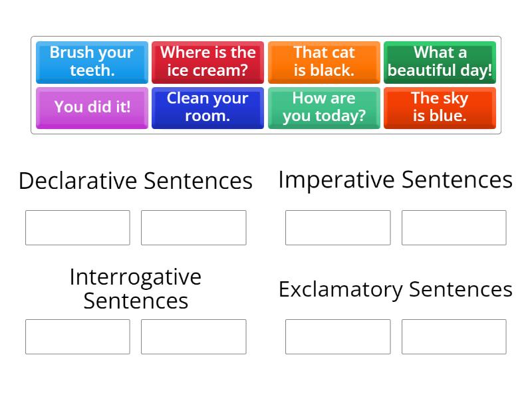Click the 'What a beautiful day!' card
Viewport: 532px width, 399px height.
coord(440,62)
